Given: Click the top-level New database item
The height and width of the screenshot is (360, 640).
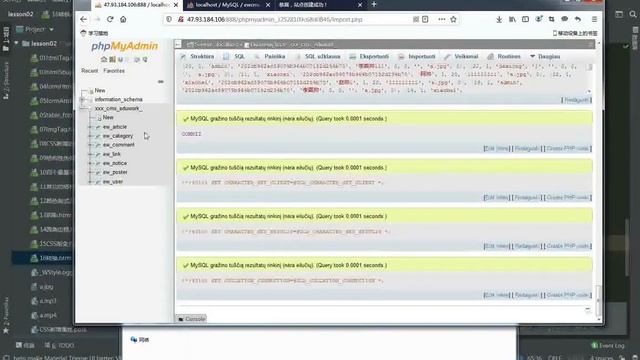Looking at the screenshot, I should point(100,91).
